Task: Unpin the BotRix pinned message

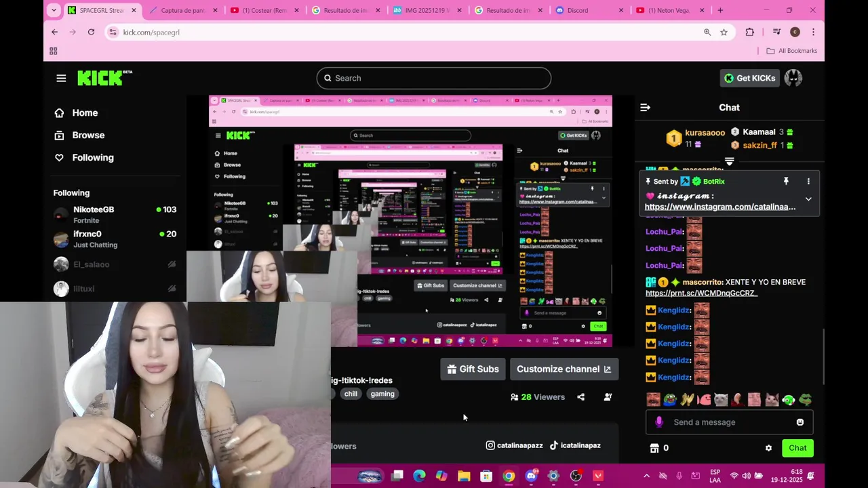Action: click(786, 181)
